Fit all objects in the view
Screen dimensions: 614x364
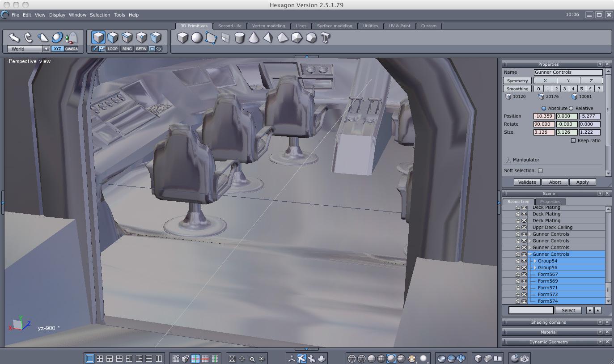point(232,359)
